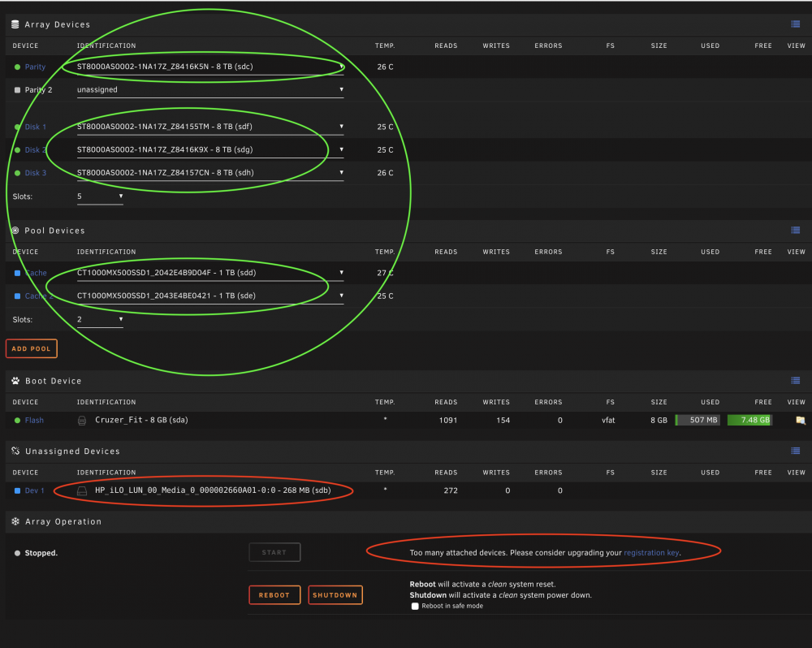Change Pool Devices slots dropdown
This screenshot has height=648, width=812.
point(100,320)
